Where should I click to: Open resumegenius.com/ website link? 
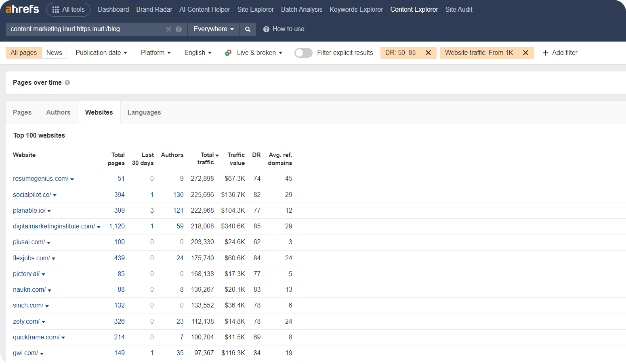(41, 179)
